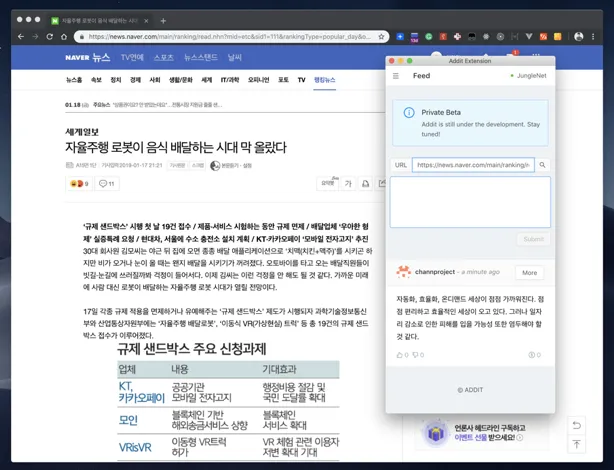
Task: Open the article comments count button
Action: pos(107,184)
